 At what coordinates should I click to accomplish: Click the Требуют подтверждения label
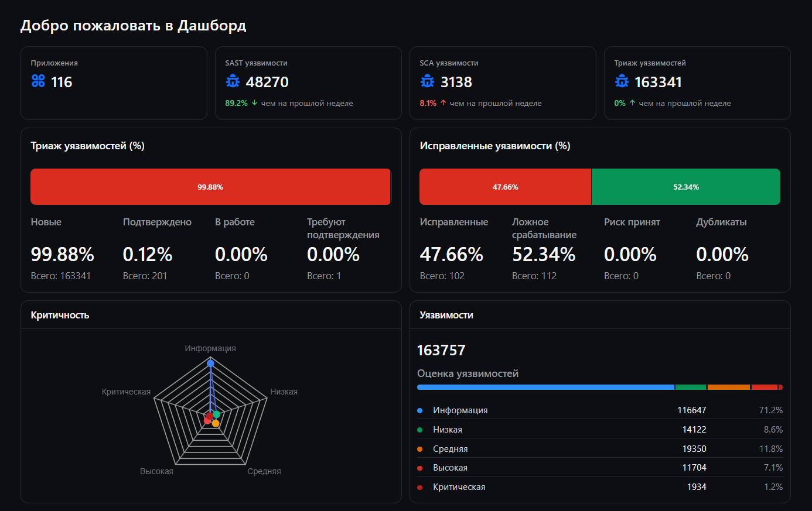(x=343, y=228)
